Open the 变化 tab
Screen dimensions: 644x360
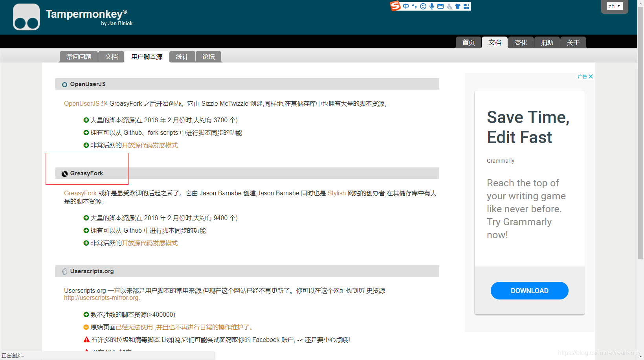521,42
